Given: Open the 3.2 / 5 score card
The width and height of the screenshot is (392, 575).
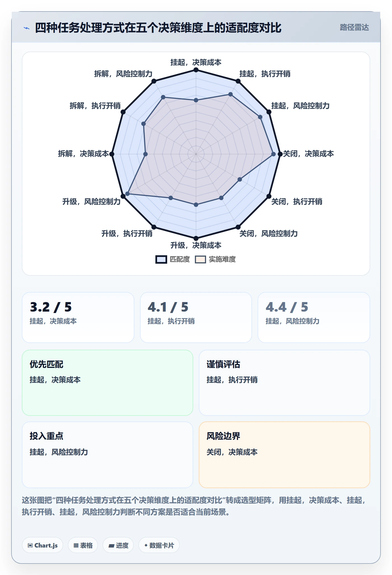Looking at the screenshot, I should (78, 317).
